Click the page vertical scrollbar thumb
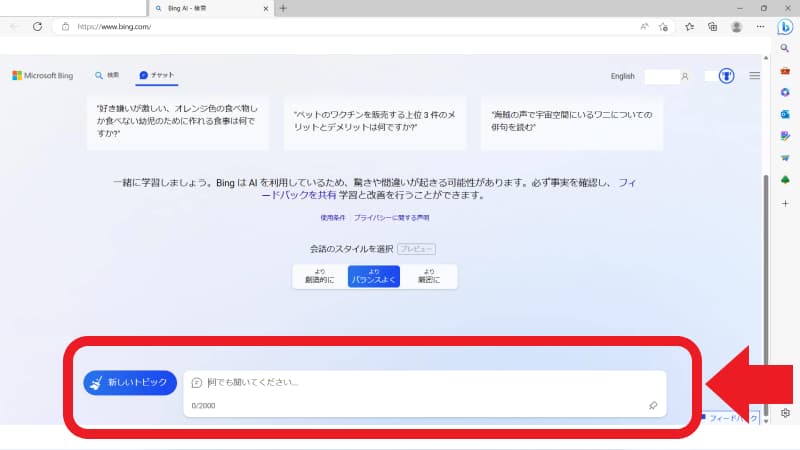This screenshot has width=800, height=450. pos(766,293)
